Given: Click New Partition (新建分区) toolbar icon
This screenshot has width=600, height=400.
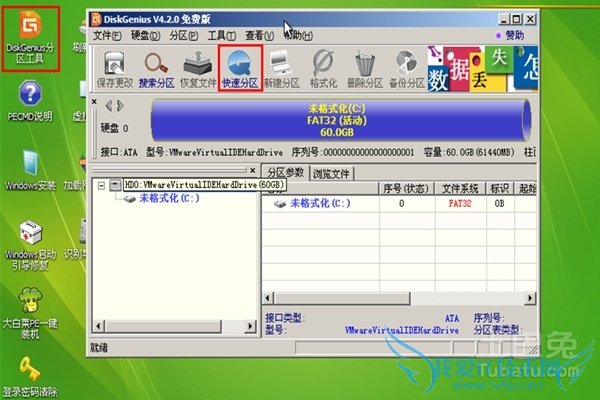Looking at the screenshot, I should (x=282, y=69).
